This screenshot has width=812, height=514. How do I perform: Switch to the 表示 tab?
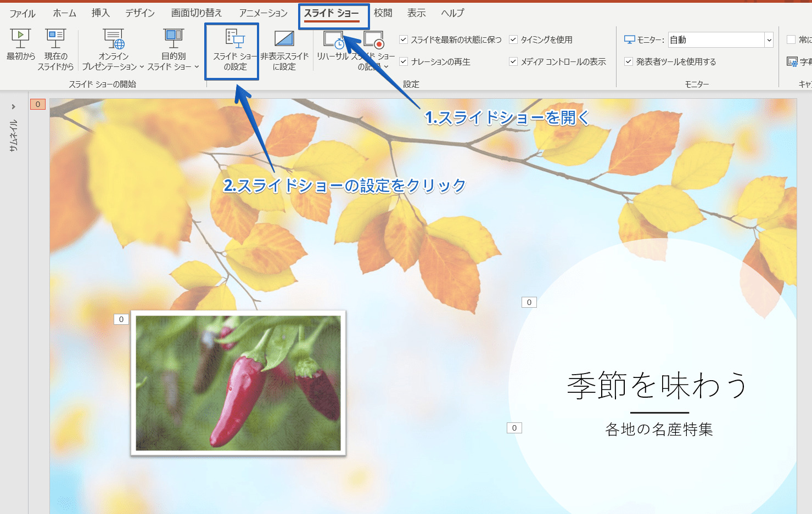point(417,13)
